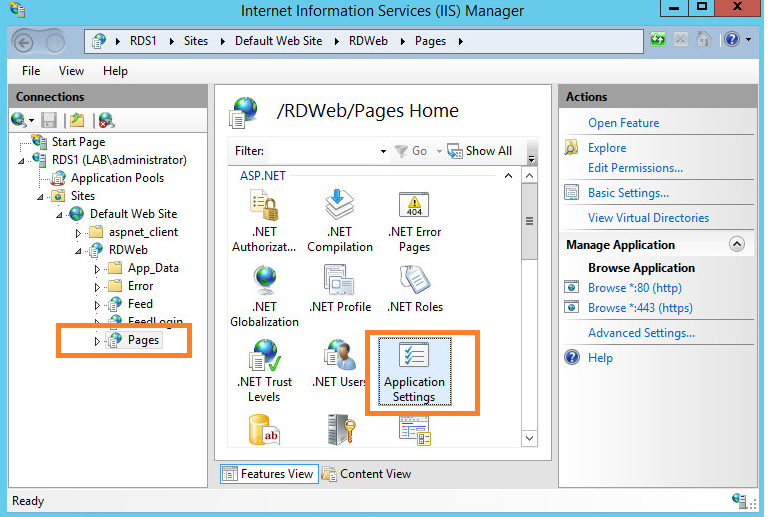Open the help dropdown arrow in navigation bar

(x=748, y=39)
